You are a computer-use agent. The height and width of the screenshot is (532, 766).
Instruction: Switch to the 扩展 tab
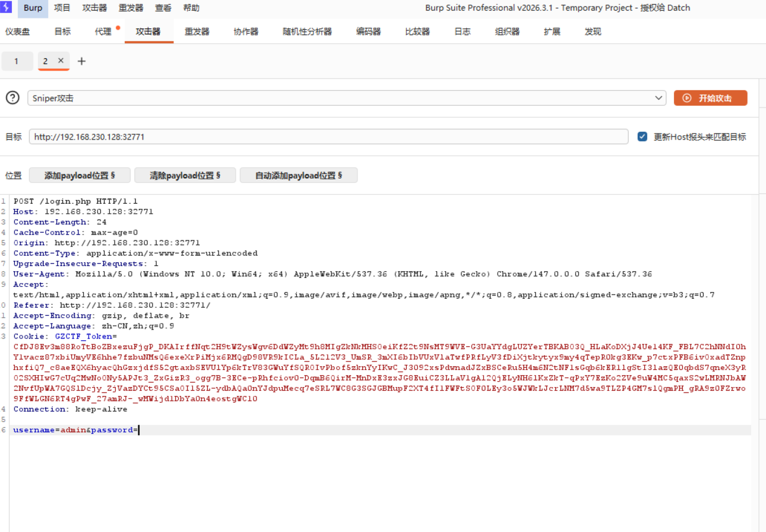(552, 31)
